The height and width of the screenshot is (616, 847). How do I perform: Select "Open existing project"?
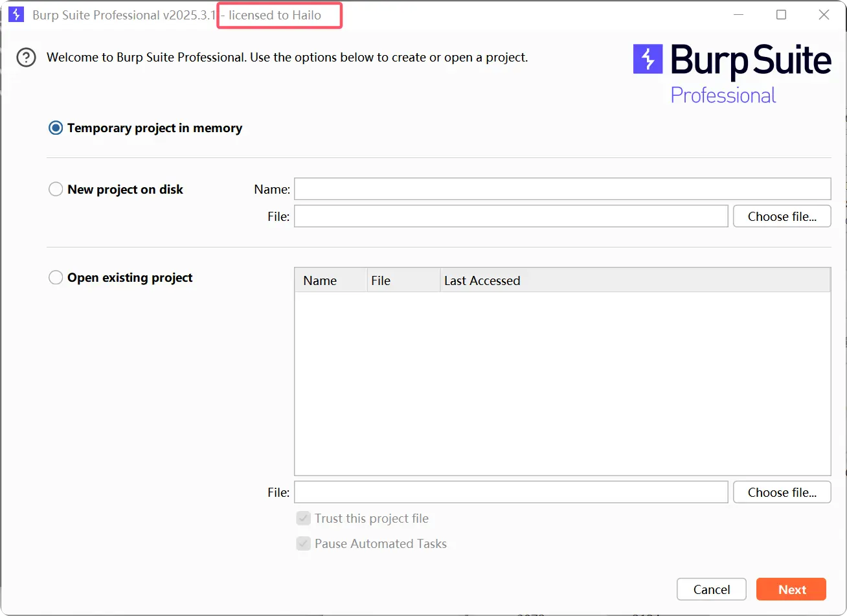tap(56, 277)
